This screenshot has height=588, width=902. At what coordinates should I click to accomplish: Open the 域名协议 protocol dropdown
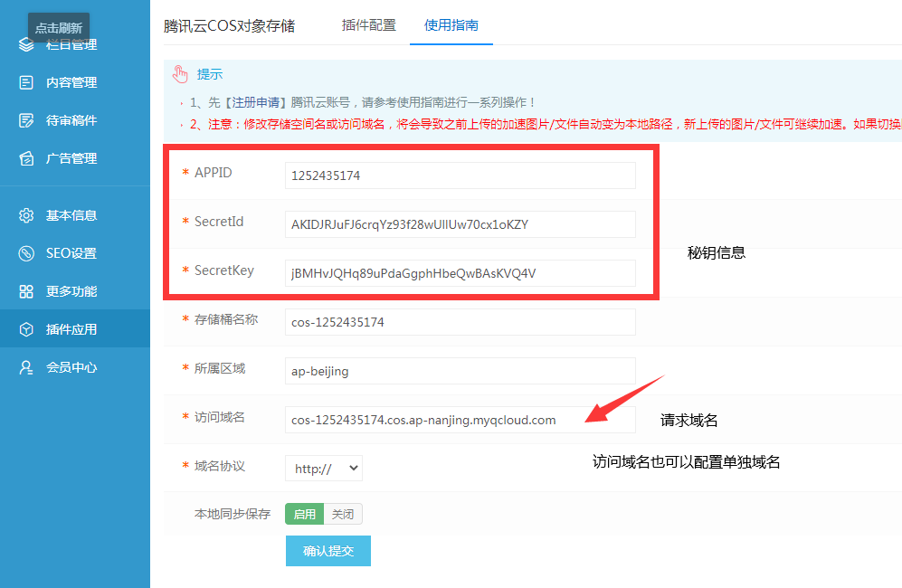323,468
